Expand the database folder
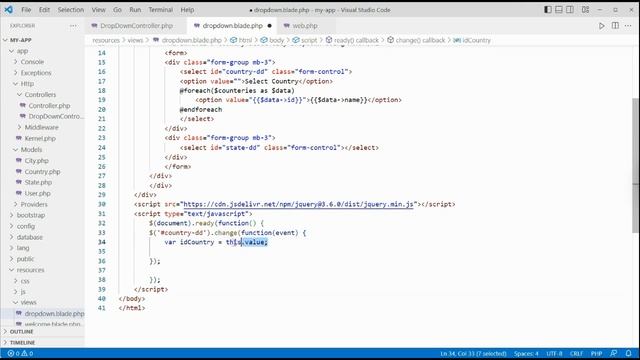 42,237
